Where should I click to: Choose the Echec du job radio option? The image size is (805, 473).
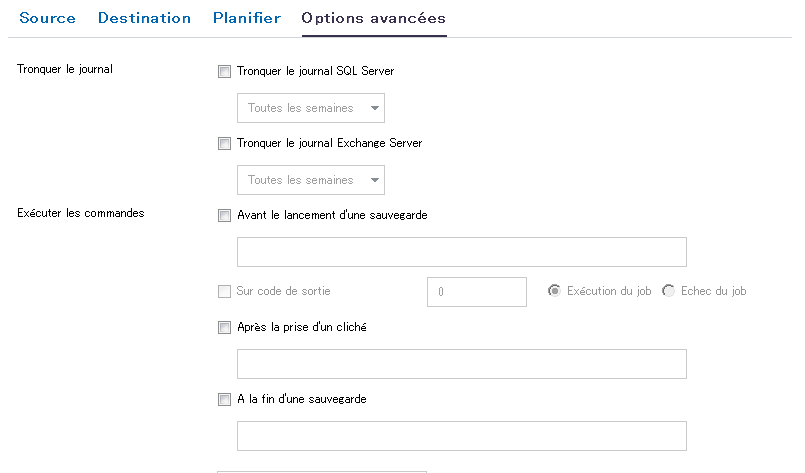669,291
